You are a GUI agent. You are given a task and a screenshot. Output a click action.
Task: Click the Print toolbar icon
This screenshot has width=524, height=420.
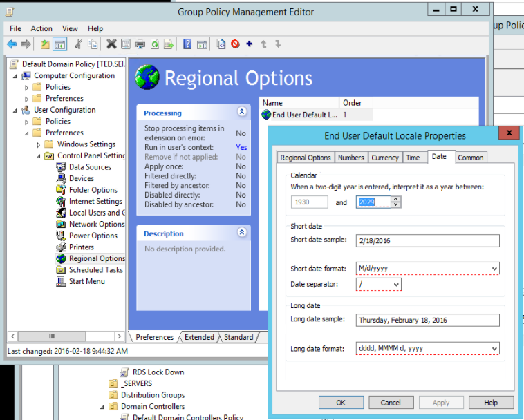point(140,44)
